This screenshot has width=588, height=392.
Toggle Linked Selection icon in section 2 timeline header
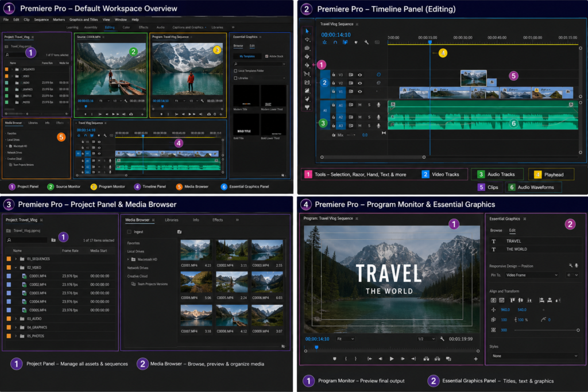(345, 42)
